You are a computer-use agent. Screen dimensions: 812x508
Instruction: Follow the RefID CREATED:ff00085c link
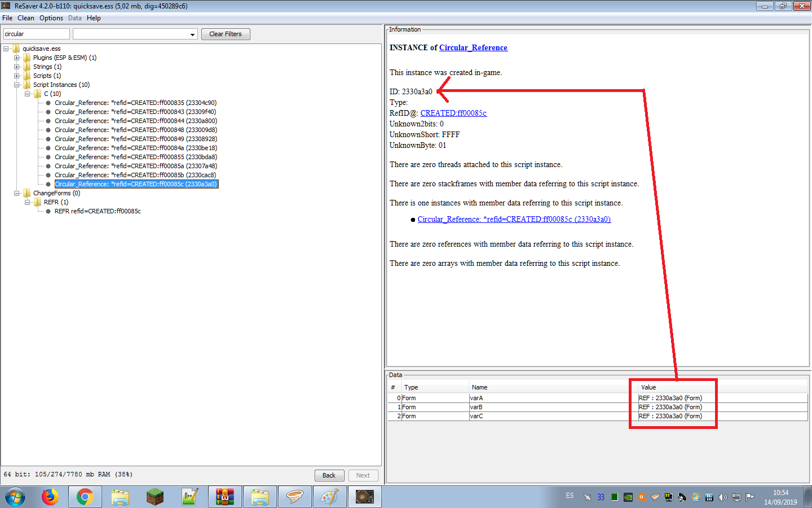[x=453, y=113]
